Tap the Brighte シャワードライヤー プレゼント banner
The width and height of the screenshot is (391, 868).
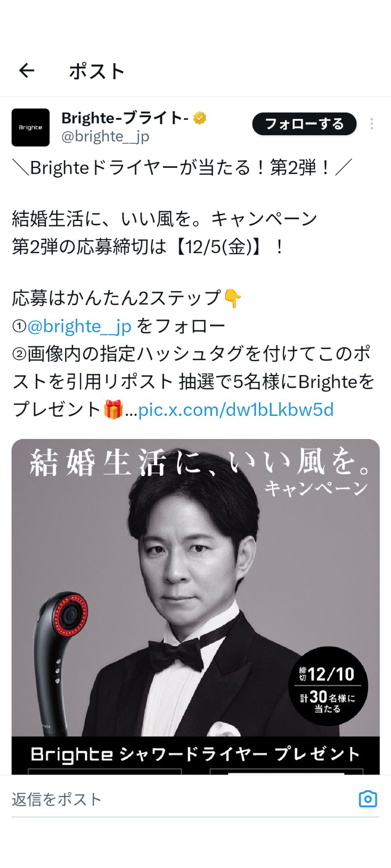[x=195, y=754]
